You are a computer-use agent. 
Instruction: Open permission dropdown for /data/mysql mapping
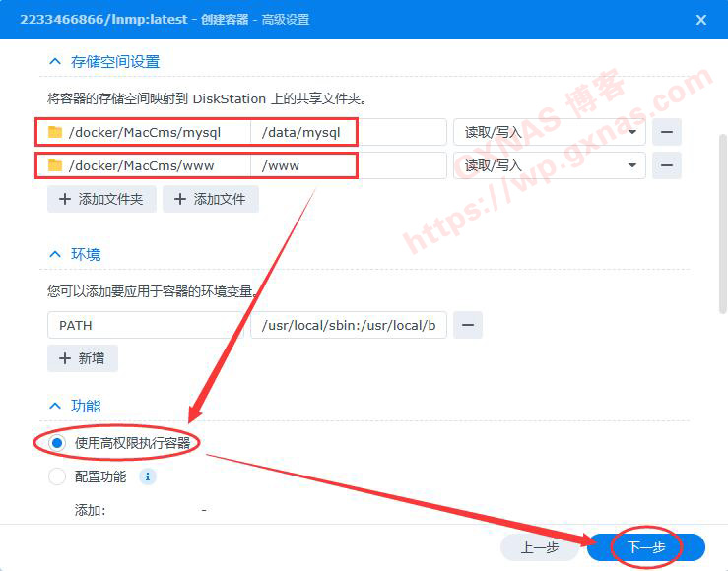tap(549, 132)
